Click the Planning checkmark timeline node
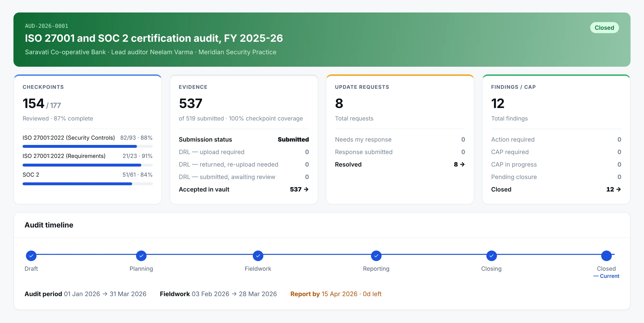Image resolution: width=644 pixels, height=323 pixels. (x=141, y=256)
